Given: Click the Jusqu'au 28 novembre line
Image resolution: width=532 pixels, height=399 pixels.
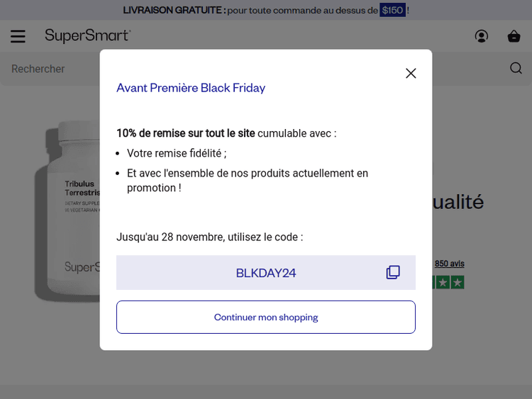Looking at the screenshot, I should pyautogui.click(x=209, y=237).
